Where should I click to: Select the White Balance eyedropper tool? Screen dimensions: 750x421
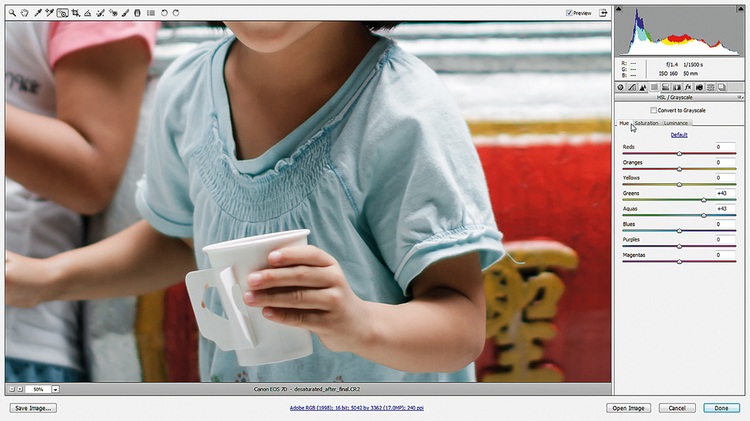point(38,13)
